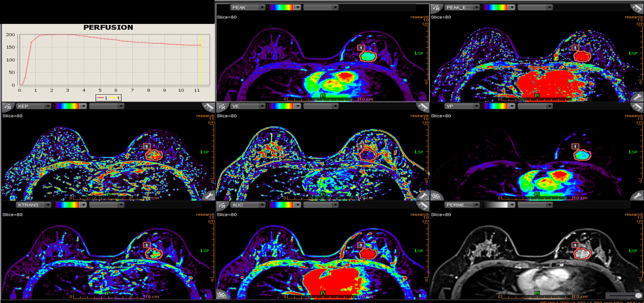The height and width of the screenshot is (303, 644).
Task: Click yellow time marker on perfusion chart
Action: pos(200,59)
